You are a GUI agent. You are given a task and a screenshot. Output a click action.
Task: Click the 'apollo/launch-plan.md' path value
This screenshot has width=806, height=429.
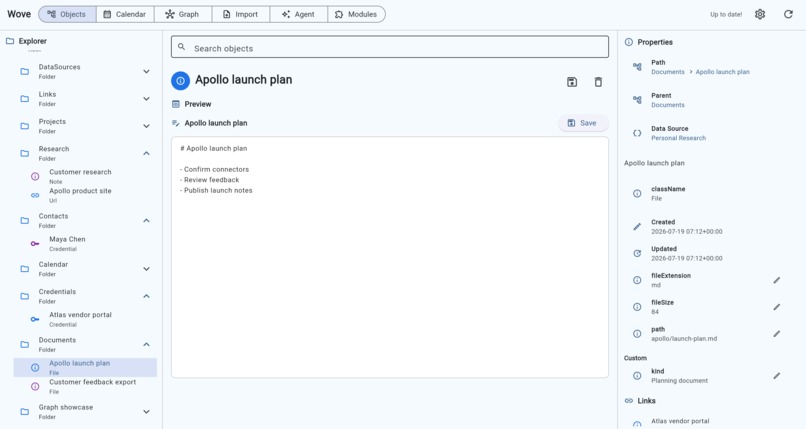(x=684, y=339)
